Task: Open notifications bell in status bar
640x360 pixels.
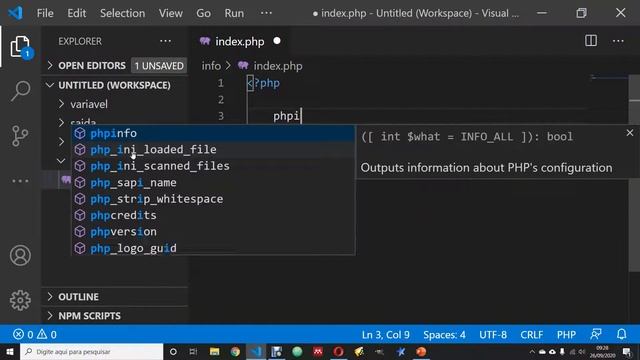Action: pos(621,335)
